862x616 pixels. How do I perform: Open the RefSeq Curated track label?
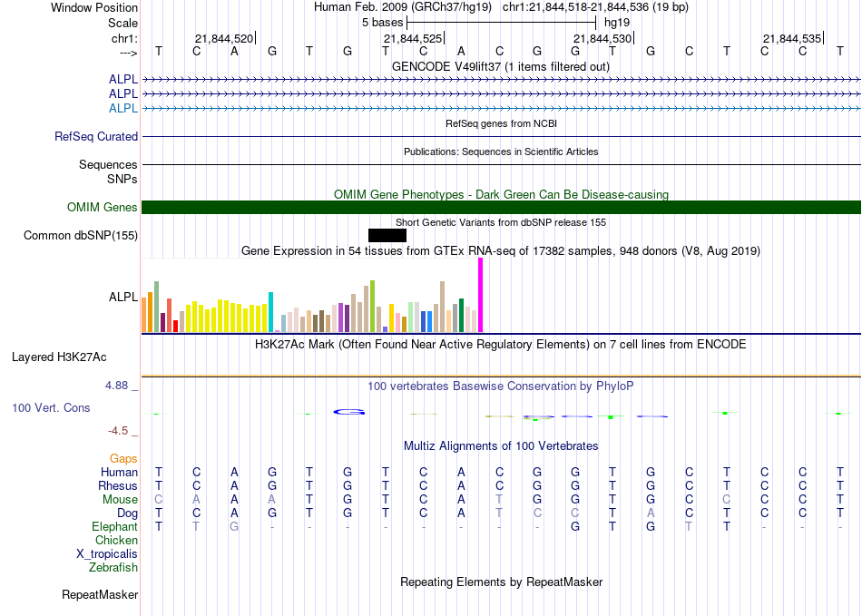click(96, 137)
